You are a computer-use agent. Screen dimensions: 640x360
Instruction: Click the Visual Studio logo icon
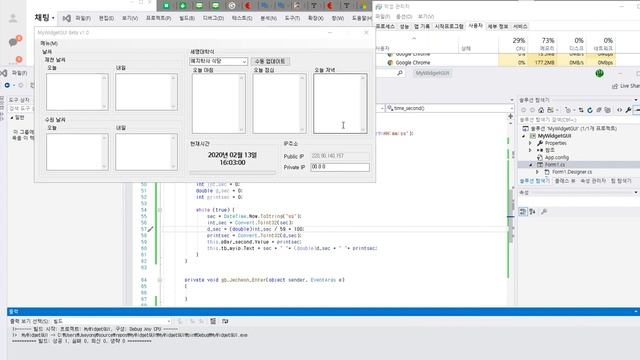coord(67,18)
